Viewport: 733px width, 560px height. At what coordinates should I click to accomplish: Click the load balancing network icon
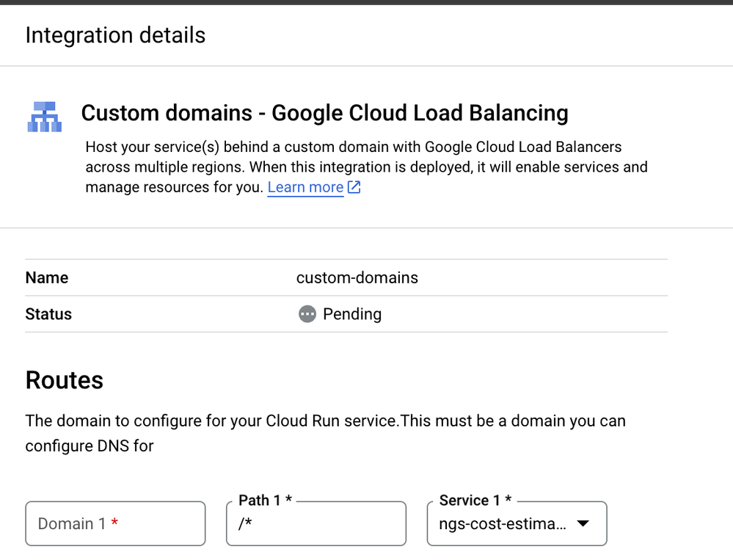(45, 117)
